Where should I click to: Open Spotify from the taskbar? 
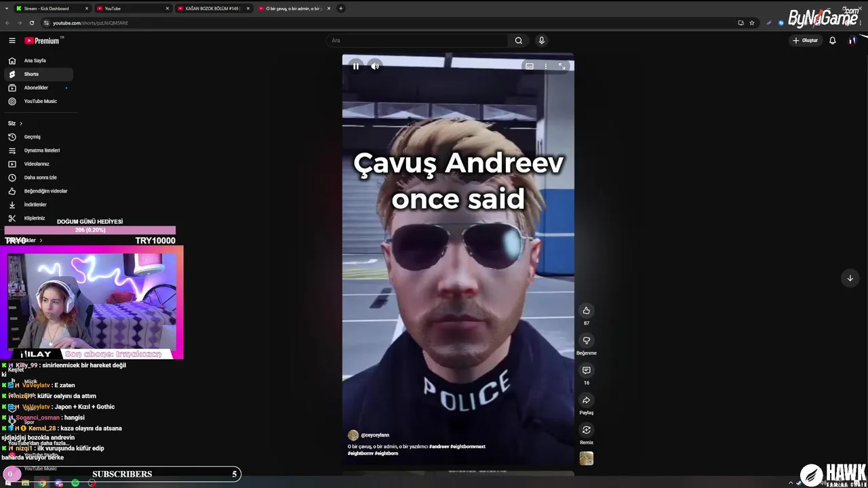pos(75,483)
